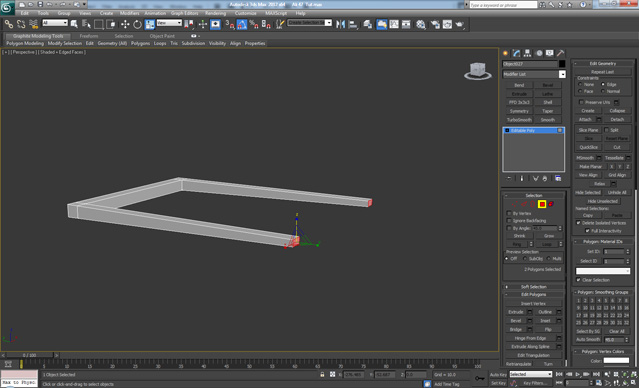This screenshot has height=388, width=639.
Task: Select Edge sub-object level
Action: [524, 204]
